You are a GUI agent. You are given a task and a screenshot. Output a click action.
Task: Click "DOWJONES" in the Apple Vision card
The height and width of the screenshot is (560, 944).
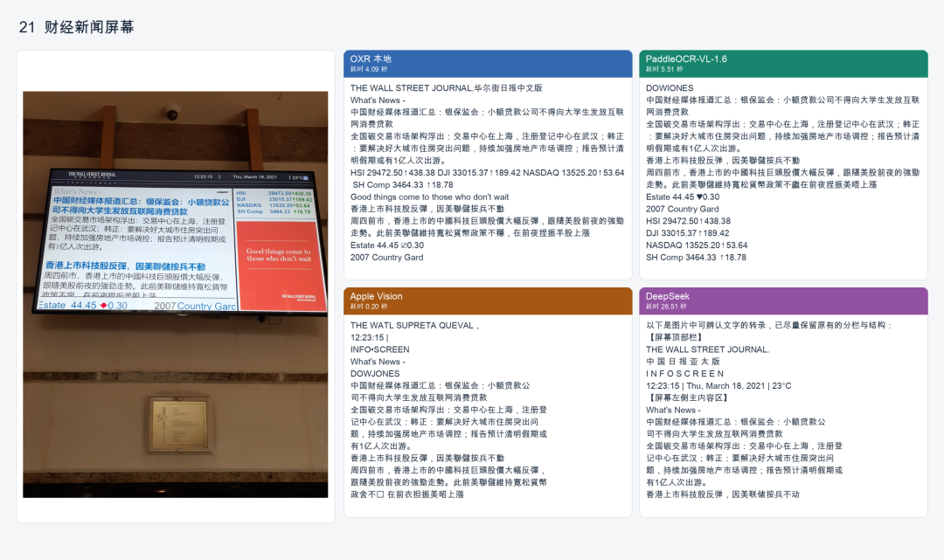[x=375, y=374]
